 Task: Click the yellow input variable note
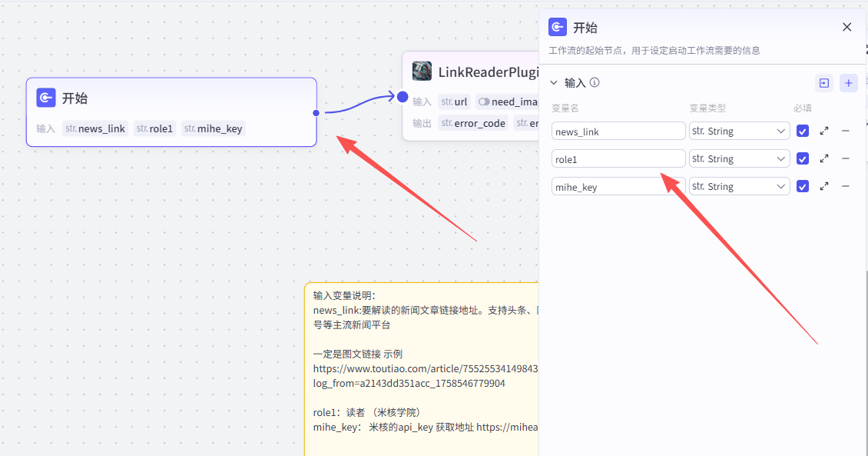(x=422, y=369)
